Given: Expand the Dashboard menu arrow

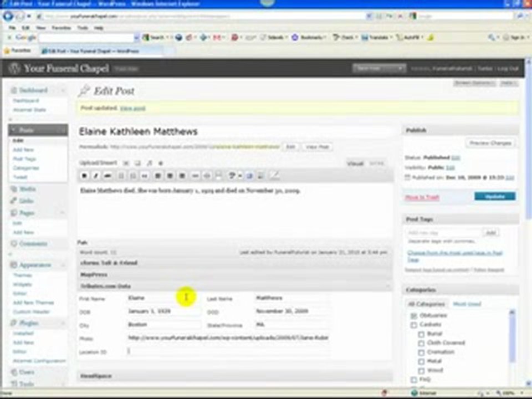Looking at the screenshot, I should click(x=63, y=90).
